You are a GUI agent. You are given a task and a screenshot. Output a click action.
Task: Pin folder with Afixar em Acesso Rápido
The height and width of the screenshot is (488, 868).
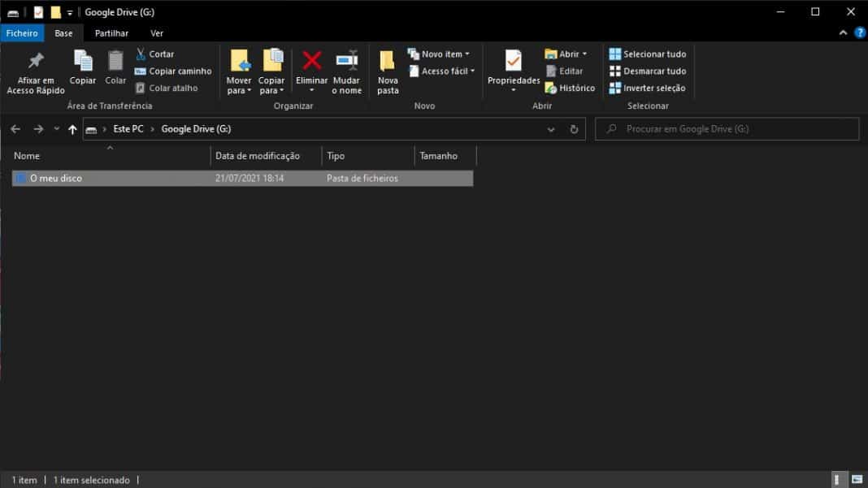[x=35, y=71]
